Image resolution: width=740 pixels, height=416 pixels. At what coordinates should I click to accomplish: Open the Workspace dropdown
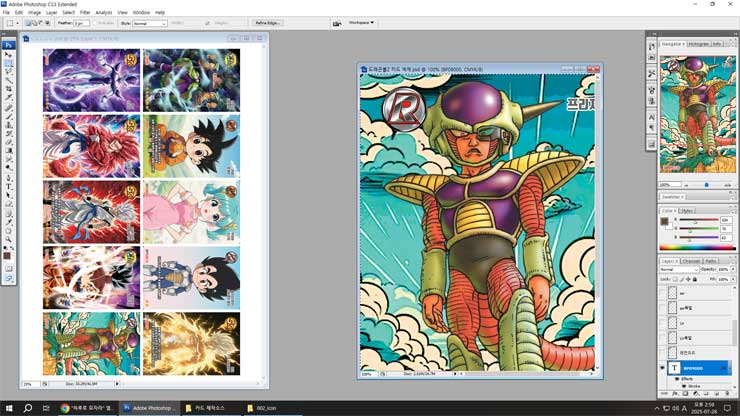pos(361,23)
